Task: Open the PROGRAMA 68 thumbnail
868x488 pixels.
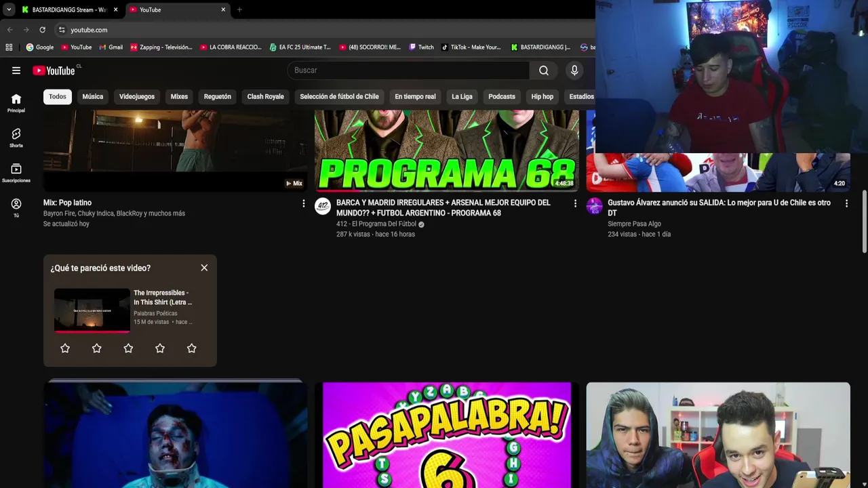Action: (x=447, y=150)
